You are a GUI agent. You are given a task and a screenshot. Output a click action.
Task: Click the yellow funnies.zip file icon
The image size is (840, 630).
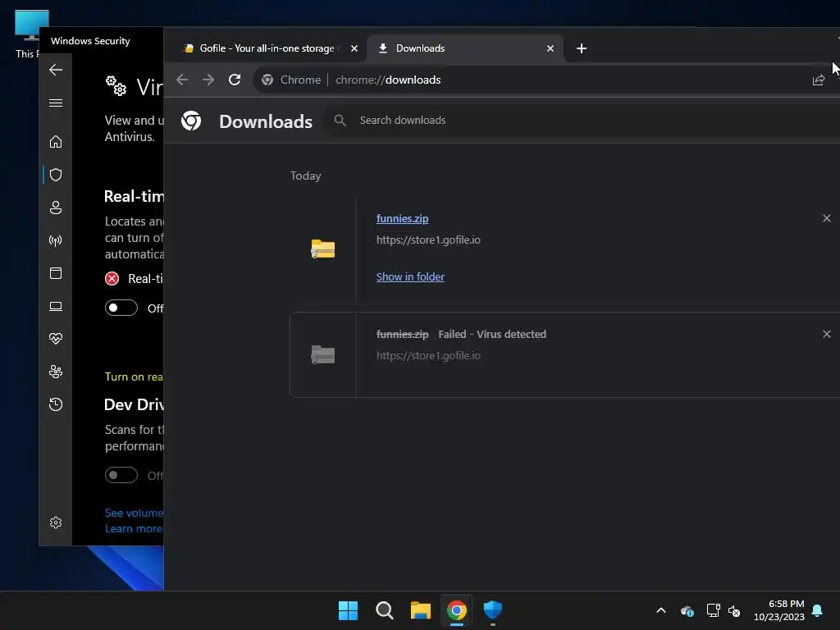[x=323, y=249]
